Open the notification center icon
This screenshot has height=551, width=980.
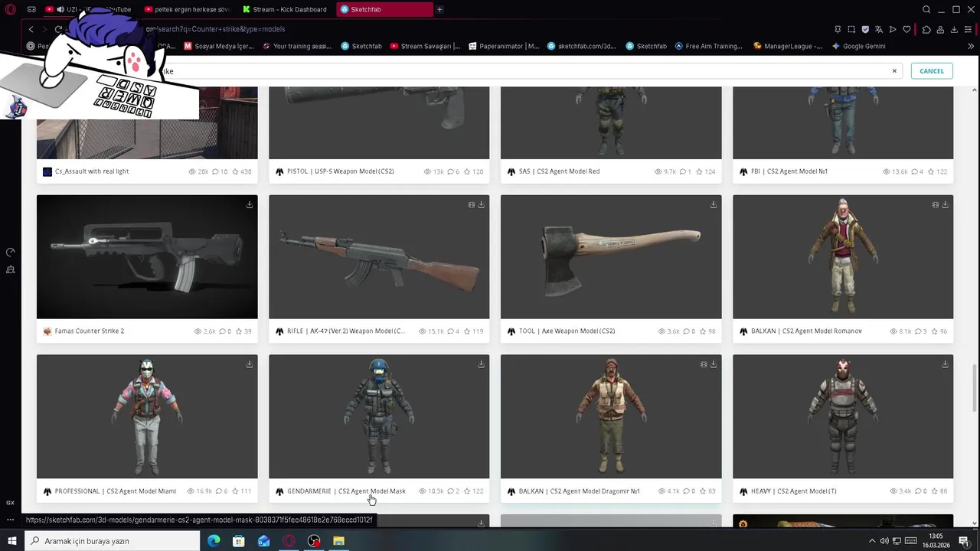964,541
